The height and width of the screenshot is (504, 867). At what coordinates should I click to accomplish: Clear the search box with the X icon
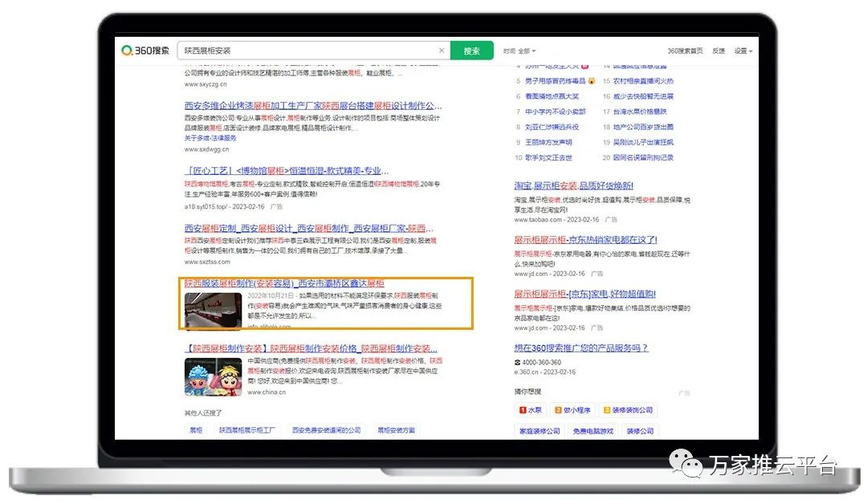(x=441, y=51)
